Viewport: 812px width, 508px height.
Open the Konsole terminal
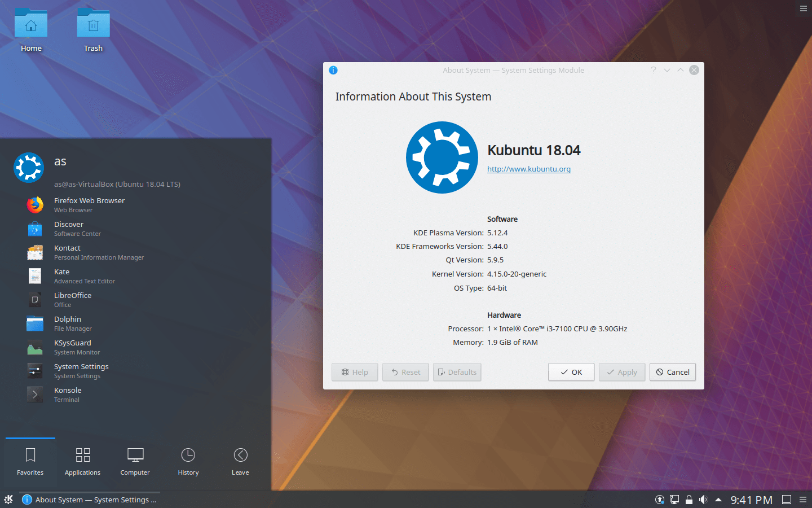(68, 394)
